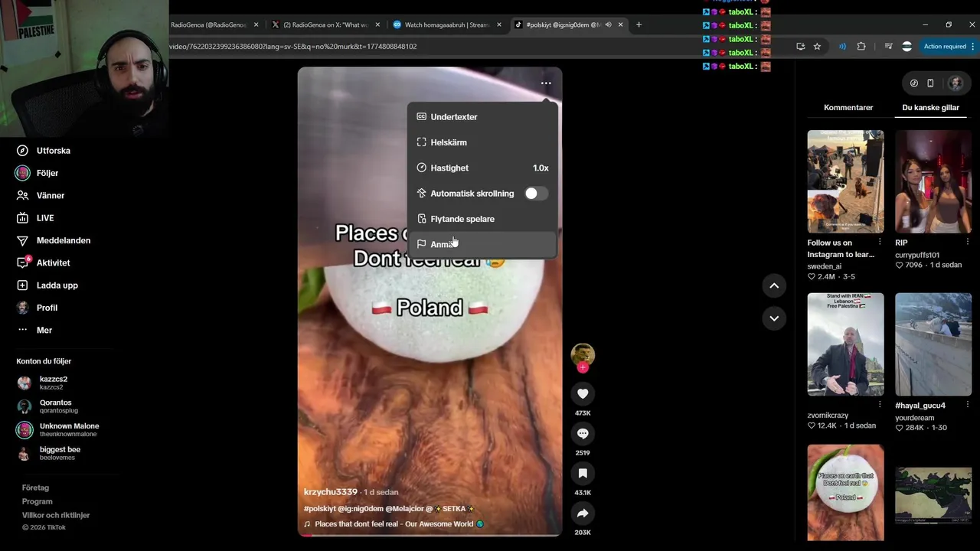Click Villkor och riktlinjer link
Viewport: 980px width, 551px height.
click(56, 515)
